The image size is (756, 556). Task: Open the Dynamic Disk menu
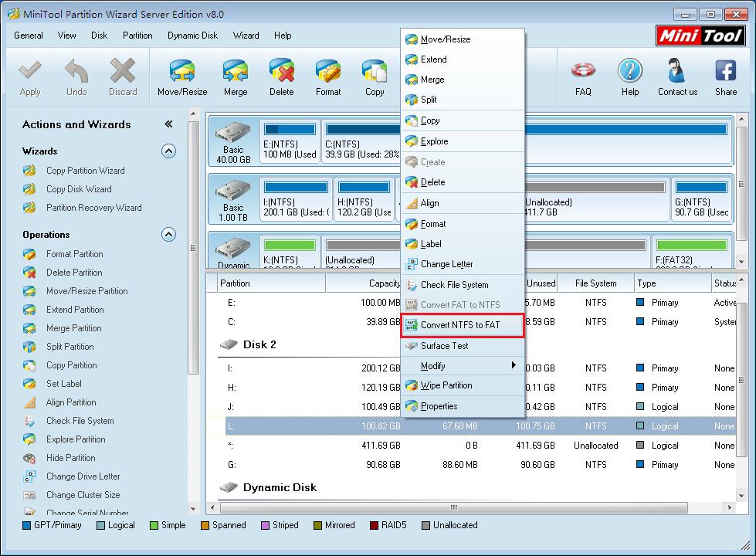[x=192, y=36]
